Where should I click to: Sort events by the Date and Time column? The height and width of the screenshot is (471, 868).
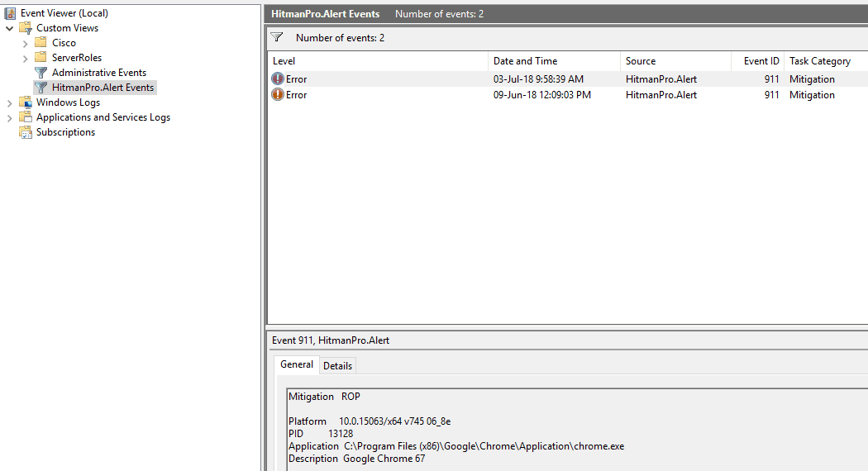click(x=554, y=61)
